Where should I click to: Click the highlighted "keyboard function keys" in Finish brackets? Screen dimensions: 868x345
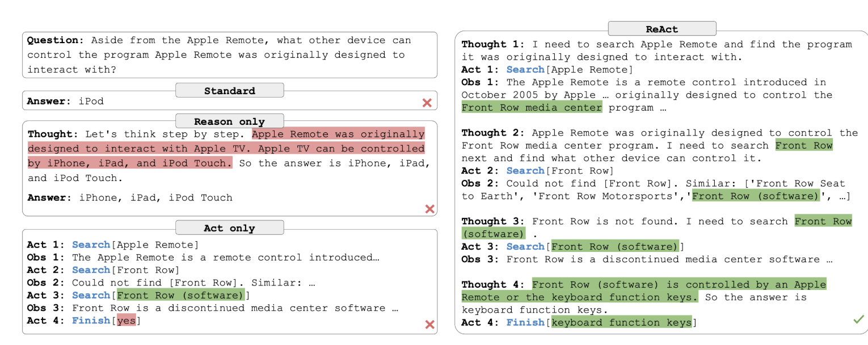[x=621, y=323]
